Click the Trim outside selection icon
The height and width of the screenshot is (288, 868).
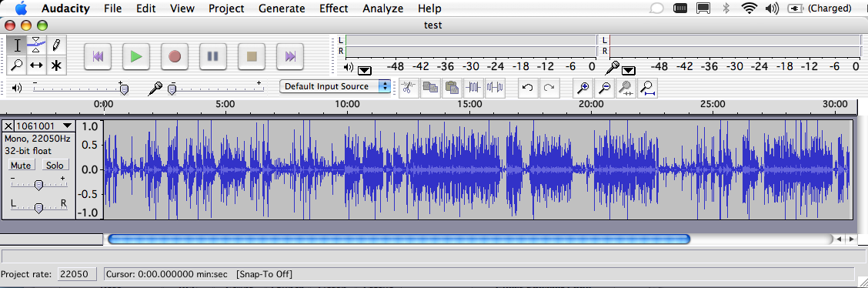click(x=474, y=88)
